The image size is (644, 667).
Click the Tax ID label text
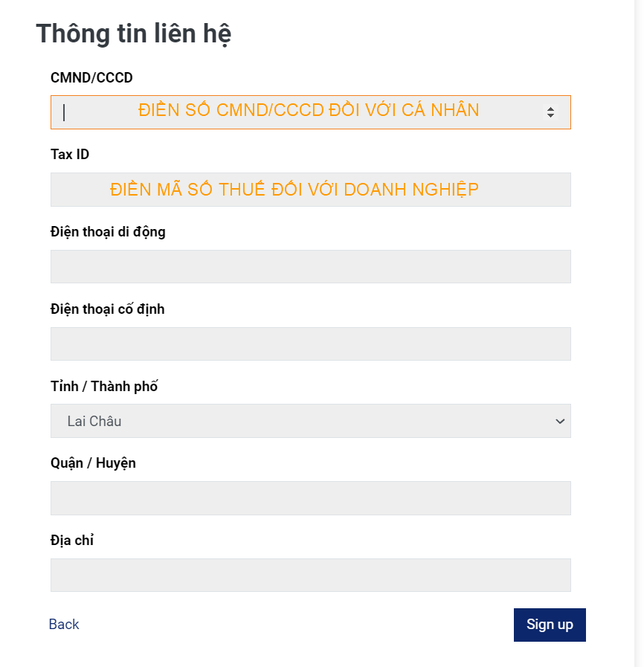point(70,155)
